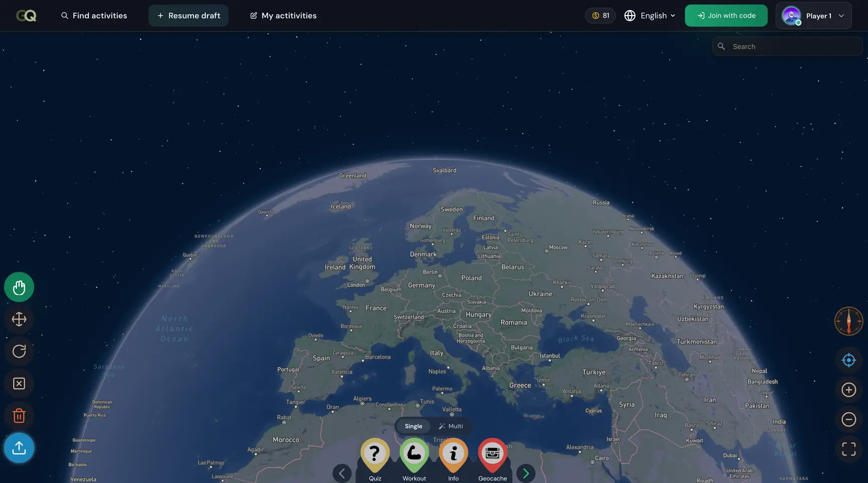Click the Join with code button
This screenshot has width=868, height=483.
pos(726,16)
